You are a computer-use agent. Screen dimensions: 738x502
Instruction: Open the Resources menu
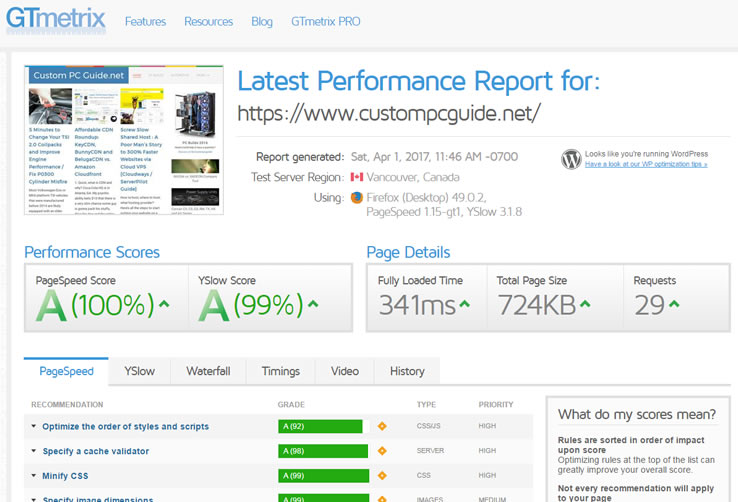coord(209,22)
